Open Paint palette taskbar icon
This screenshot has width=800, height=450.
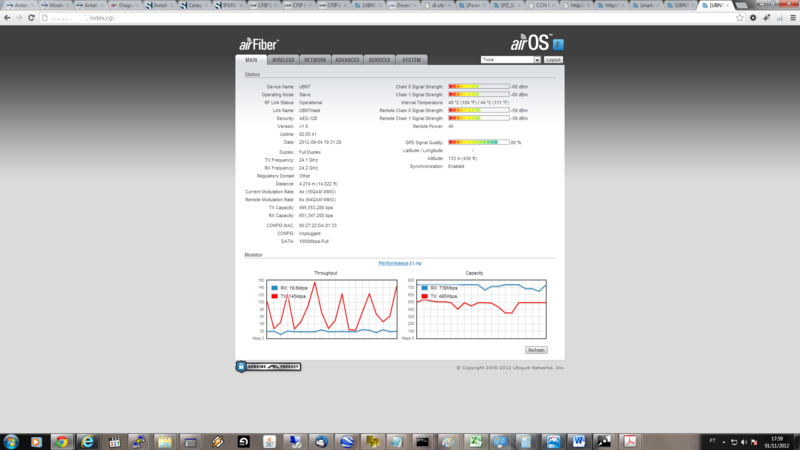coord(448,442)
